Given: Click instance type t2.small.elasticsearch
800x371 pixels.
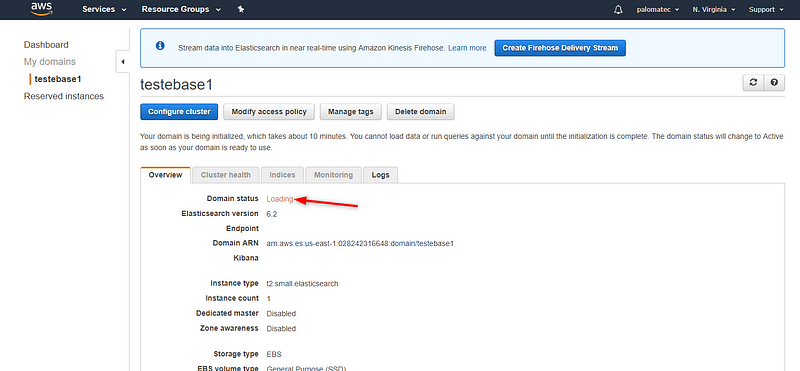Looking at the screenshot, I should [302, 284].
